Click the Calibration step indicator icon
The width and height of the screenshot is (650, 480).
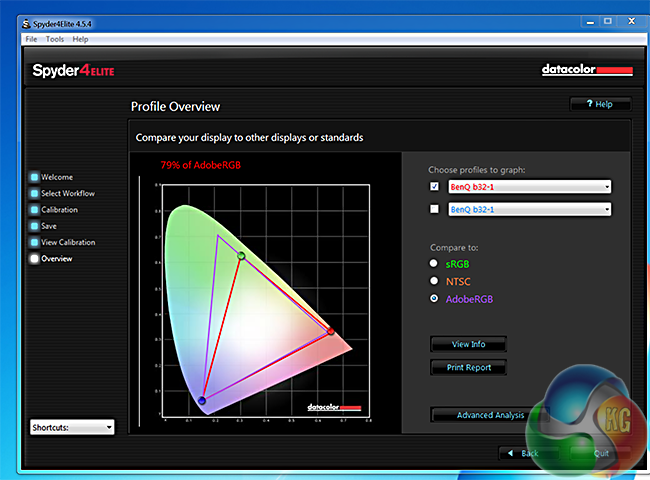click(34, 210)
